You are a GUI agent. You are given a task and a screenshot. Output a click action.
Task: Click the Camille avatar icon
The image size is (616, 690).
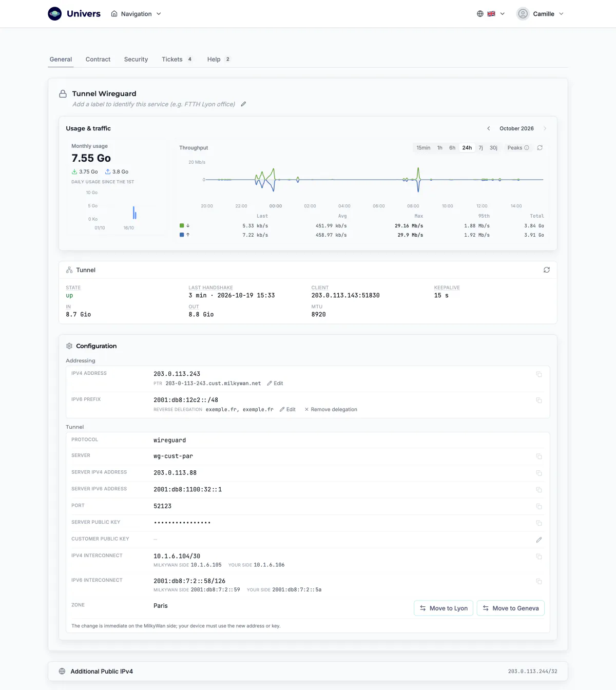523,14
